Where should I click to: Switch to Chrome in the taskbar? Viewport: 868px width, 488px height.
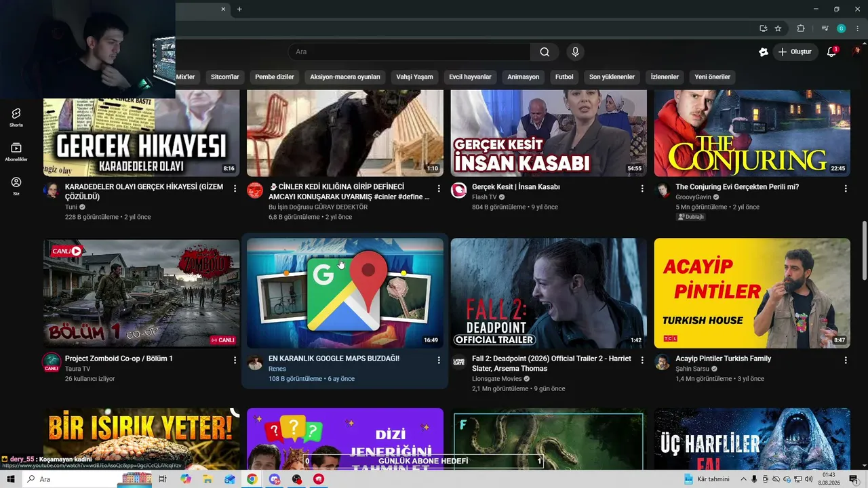tap(252, 479)
